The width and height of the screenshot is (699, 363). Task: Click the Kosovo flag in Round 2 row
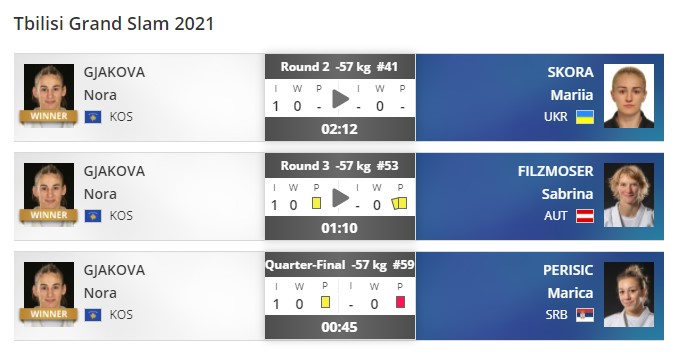point(93,117)
